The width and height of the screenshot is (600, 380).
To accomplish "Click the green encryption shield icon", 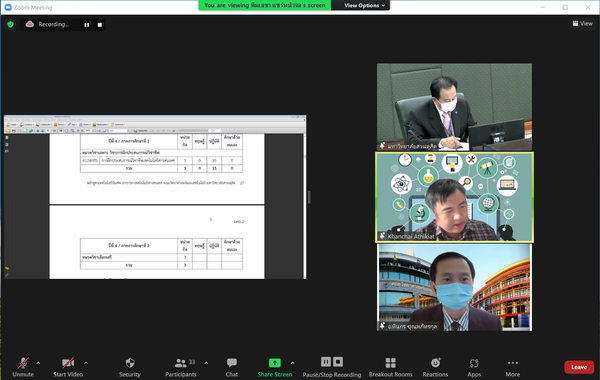I will [10, 24].
